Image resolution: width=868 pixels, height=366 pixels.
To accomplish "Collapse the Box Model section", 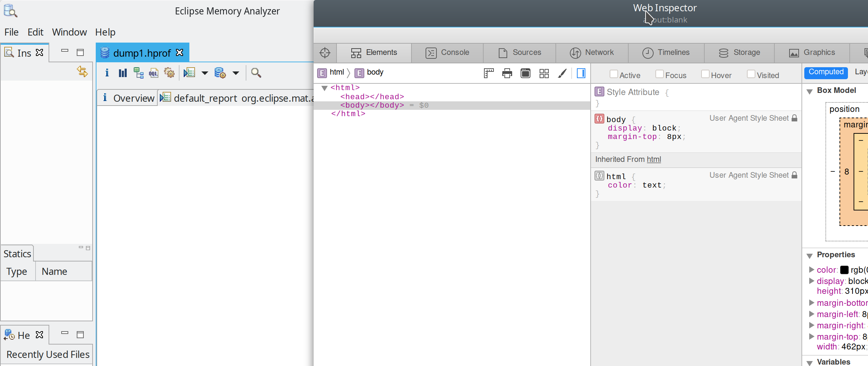I will pyautogui.click(x=810, y=91).
